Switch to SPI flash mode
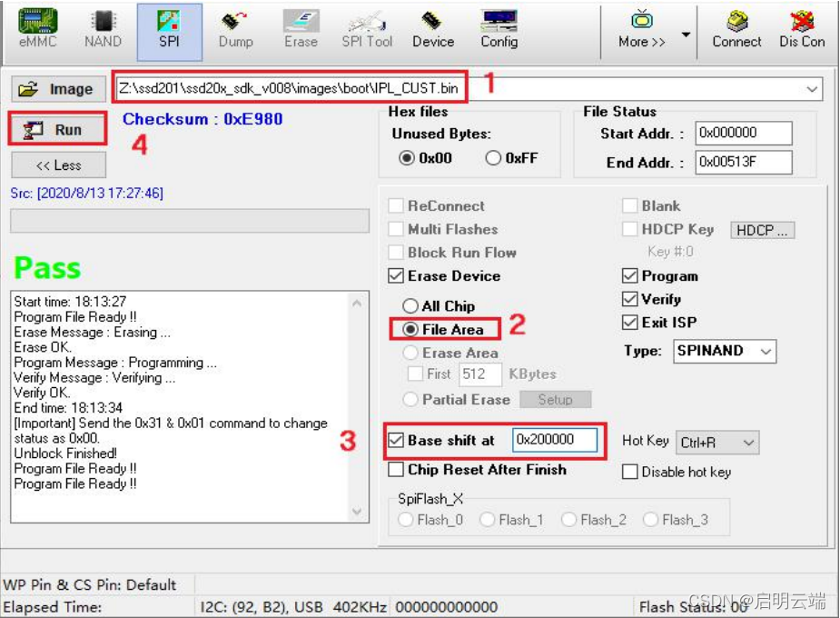This screenshot has height=618, width=840. (169, 31)
